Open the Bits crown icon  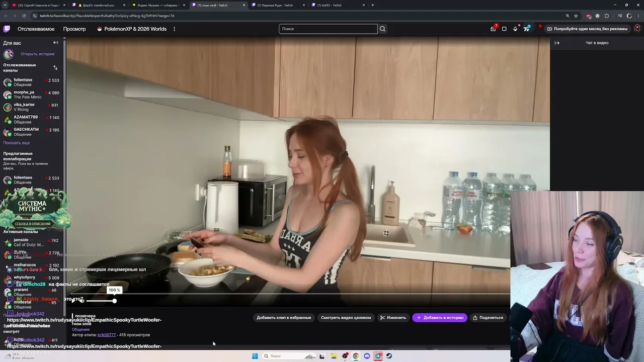coord(515,29)
